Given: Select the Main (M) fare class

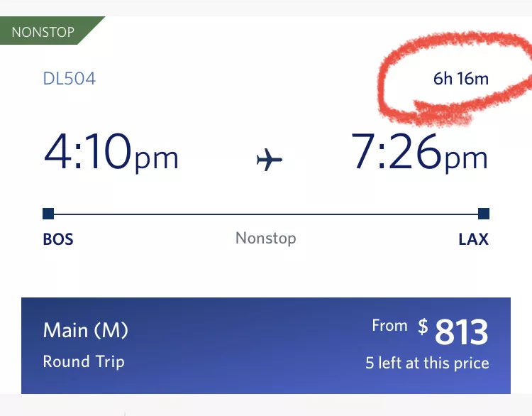Looking at the screenshot, I should [86, 330].
